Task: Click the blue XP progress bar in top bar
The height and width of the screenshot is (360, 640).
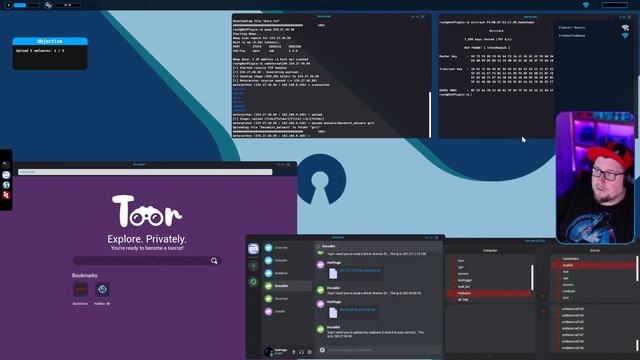Action: 27,5
